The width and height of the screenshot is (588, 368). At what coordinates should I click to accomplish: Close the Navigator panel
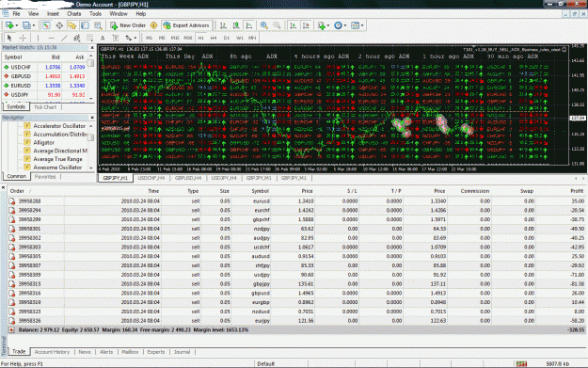pyautogui.click(x=92, y=118)
